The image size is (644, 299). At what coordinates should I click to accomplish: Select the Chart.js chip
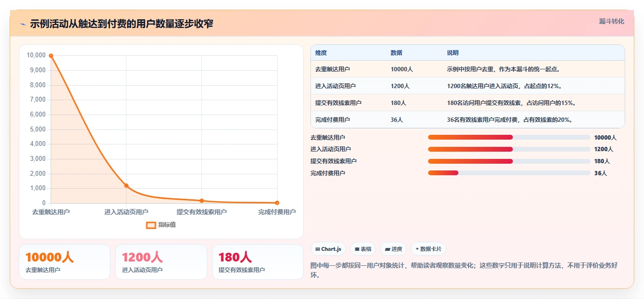(x=328, y=249)
